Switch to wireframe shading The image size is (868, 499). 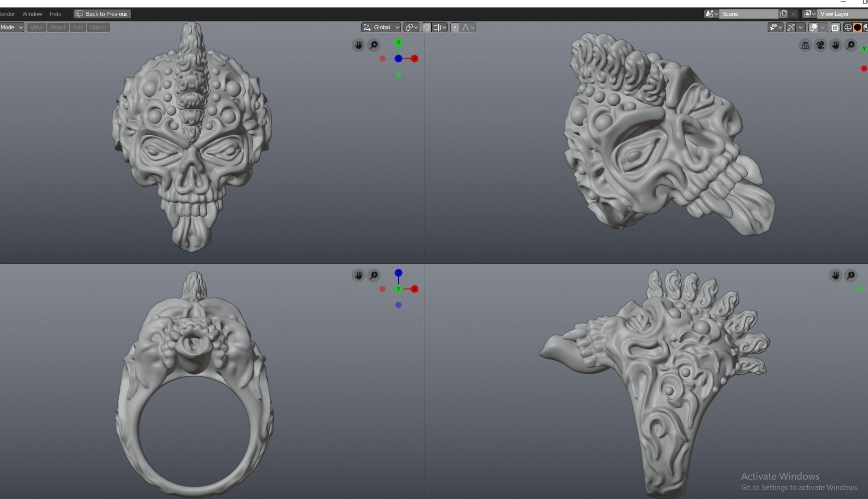[848, 27]
